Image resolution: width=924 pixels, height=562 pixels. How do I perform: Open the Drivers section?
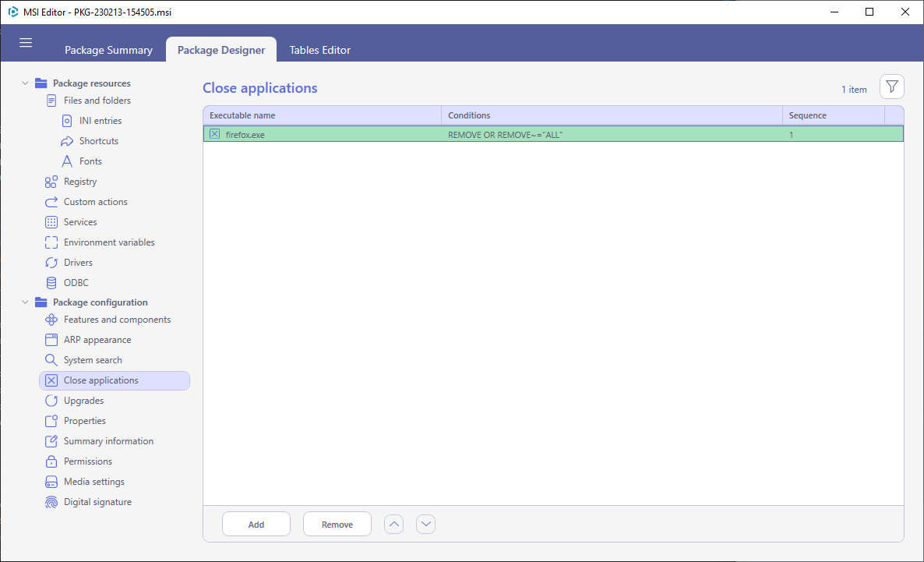(x=78, y=263)
